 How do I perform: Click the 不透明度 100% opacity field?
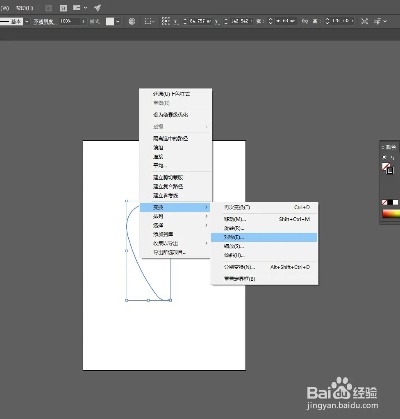pyautogui.click(x=72, y=21)
